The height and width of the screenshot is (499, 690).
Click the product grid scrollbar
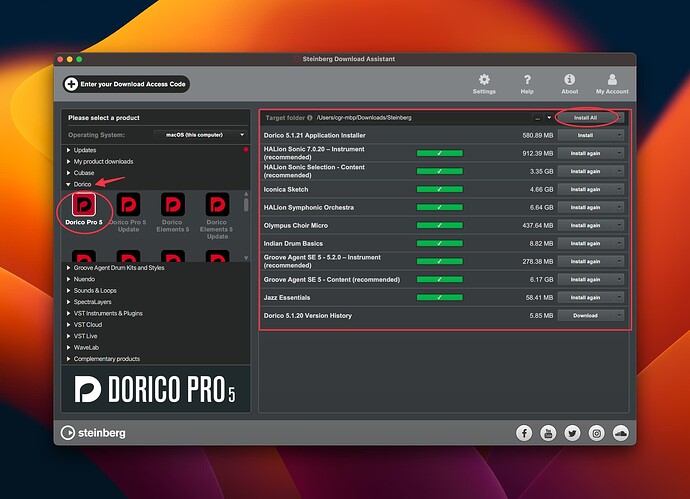[x=246, y=205]
